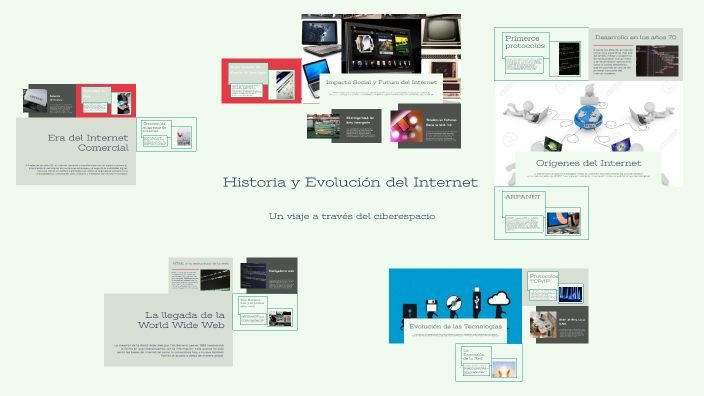Open the 'La Expansión de la Red' subtopic label
Viewport: 704px width, 396px height.
(x=473, y=354)
